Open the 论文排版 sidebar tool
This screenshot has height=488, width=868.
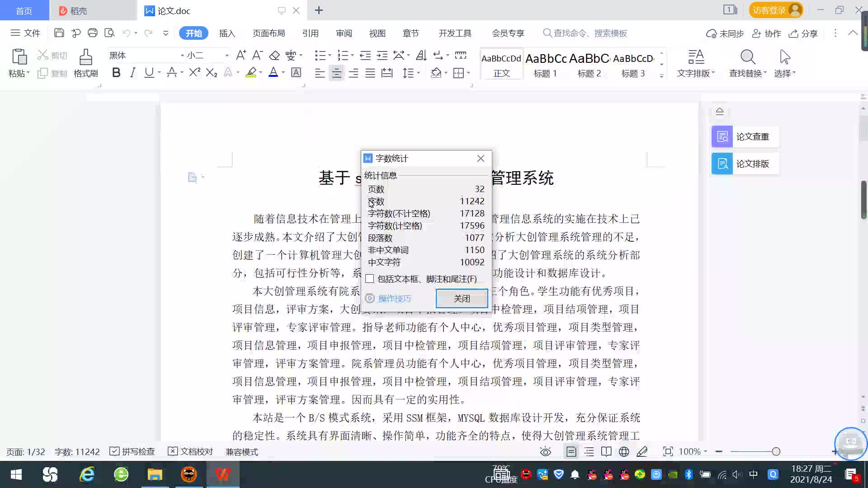pyautogui.click(x=745, y=164)
